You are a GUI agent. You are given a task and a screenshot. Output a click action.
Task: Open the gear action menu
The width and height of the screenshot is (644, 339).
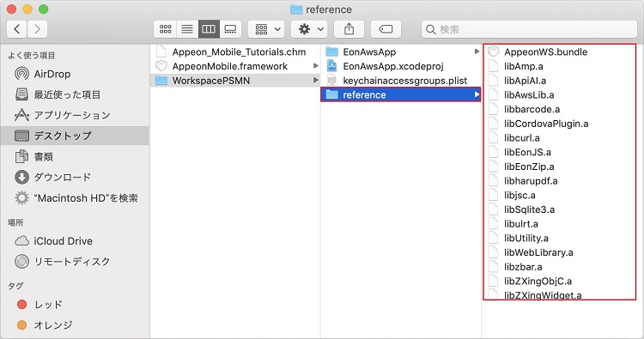pos(309,29)
